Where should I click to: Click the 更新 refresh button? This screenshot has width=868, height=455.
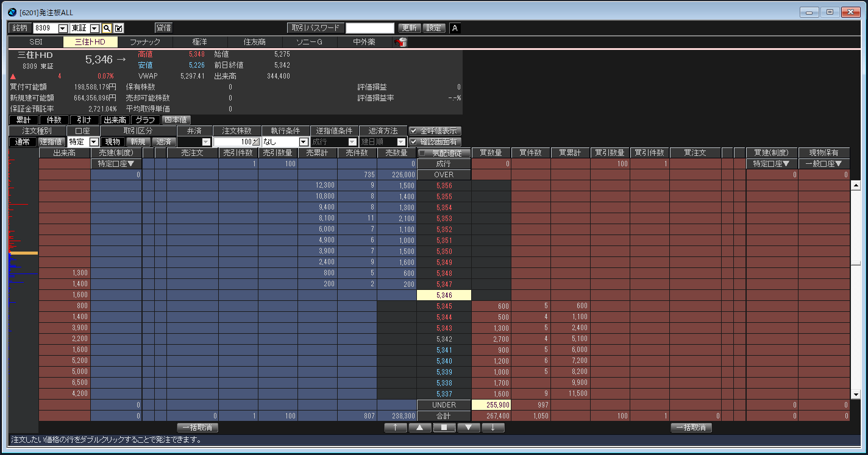click(x=409, y=28)
